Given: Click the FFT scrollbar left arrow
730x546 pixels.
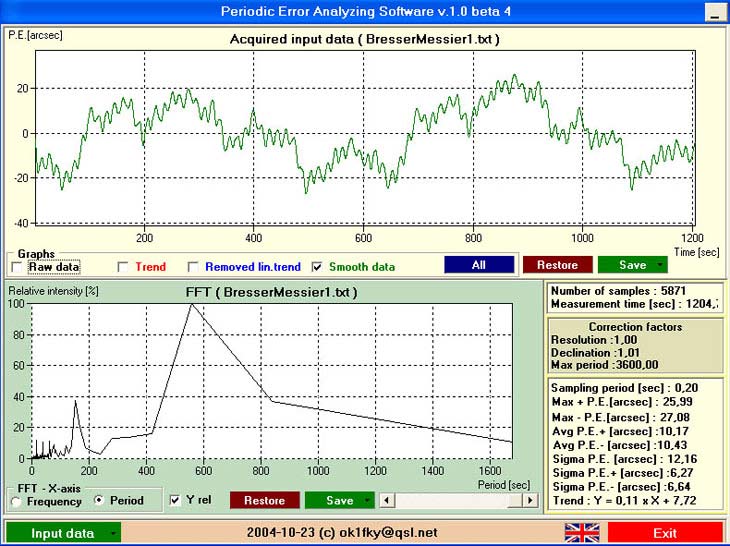Looking at the screenshot, I should click(387, 500).
